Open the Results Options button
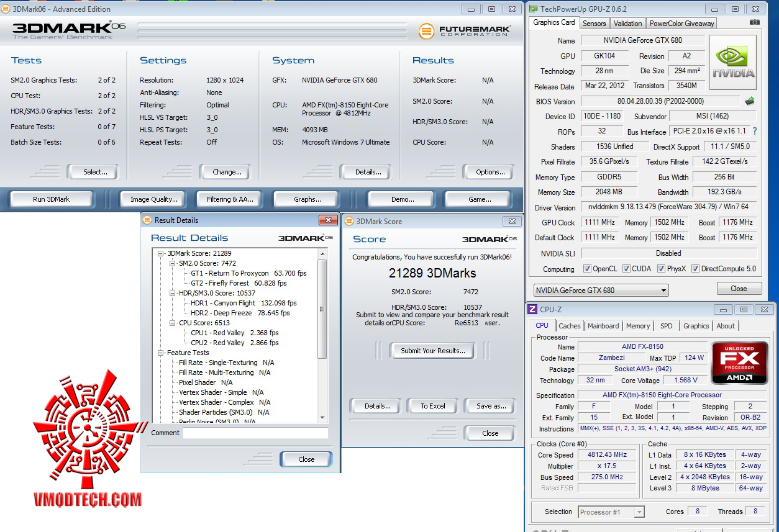 pyautogui.click(x=490, y=172)
